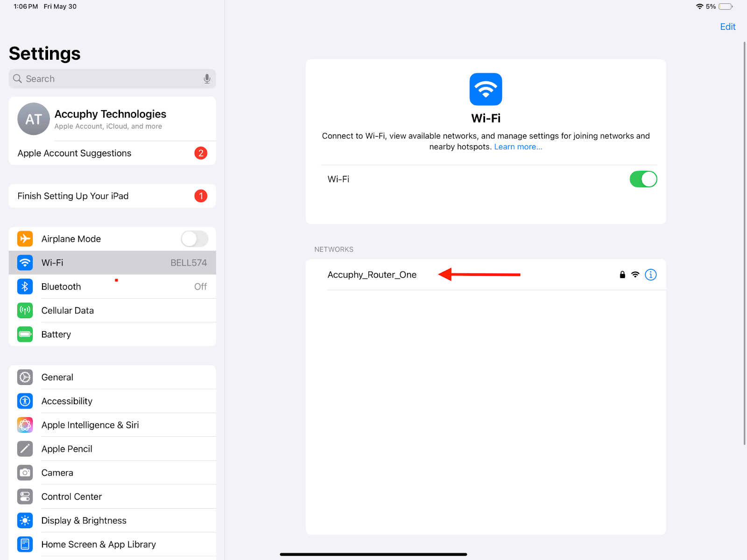Tap the red badge showing 2

pyautogui.click(x=201, y=153)
